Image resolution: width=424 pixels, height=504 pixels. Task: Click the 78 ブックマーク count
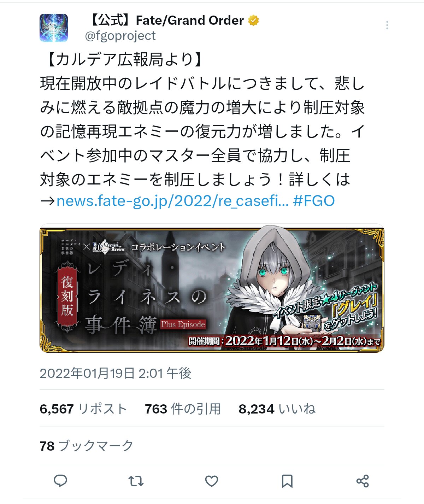(87, 446)
